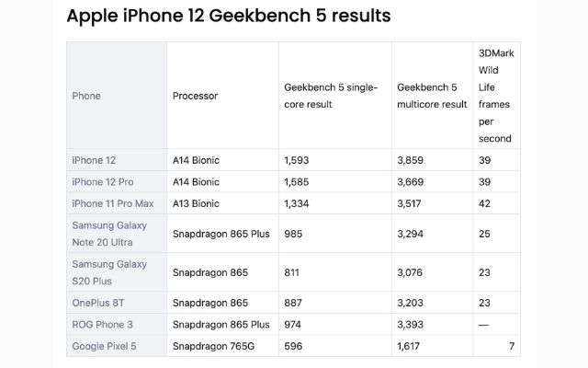
Task: Select the 1,593 single-core score cell
Action: tap(296, 160)
